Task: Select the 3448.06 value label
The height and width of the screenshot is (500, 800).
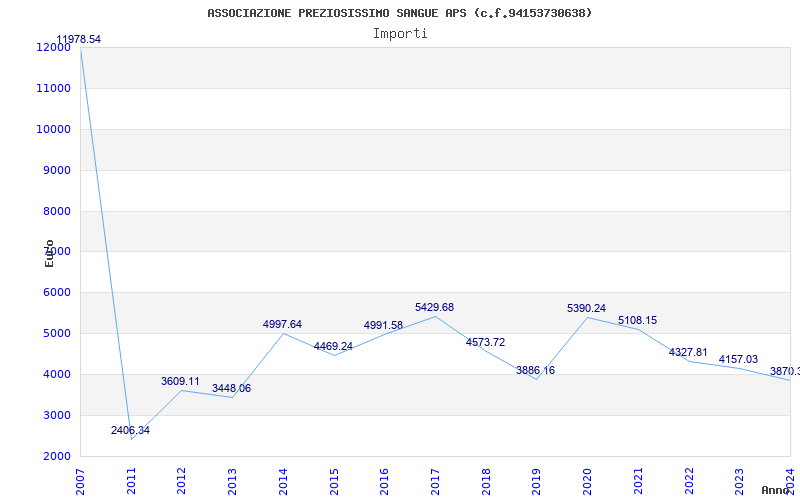Action: click(x=232, y=389)
